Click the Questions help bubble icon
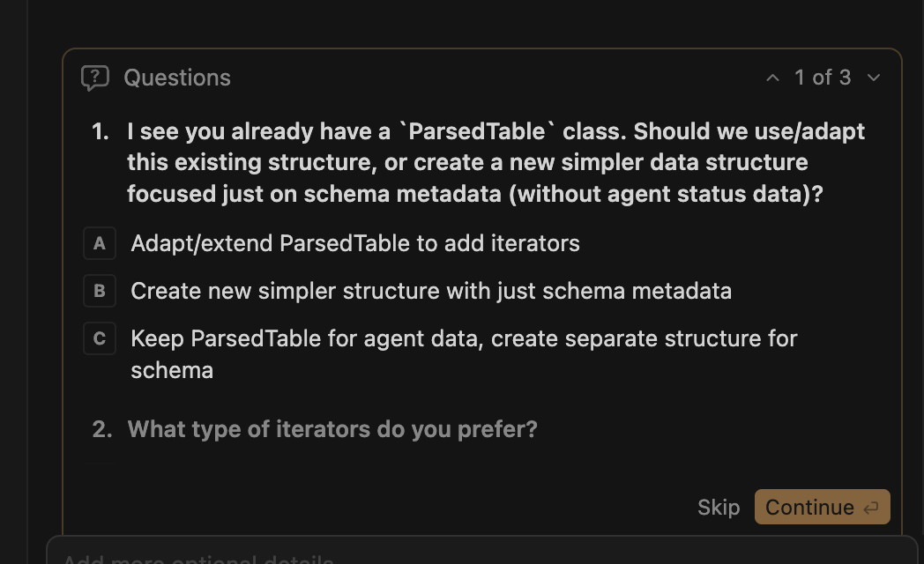924x564 pixels. tap(95, 78)
